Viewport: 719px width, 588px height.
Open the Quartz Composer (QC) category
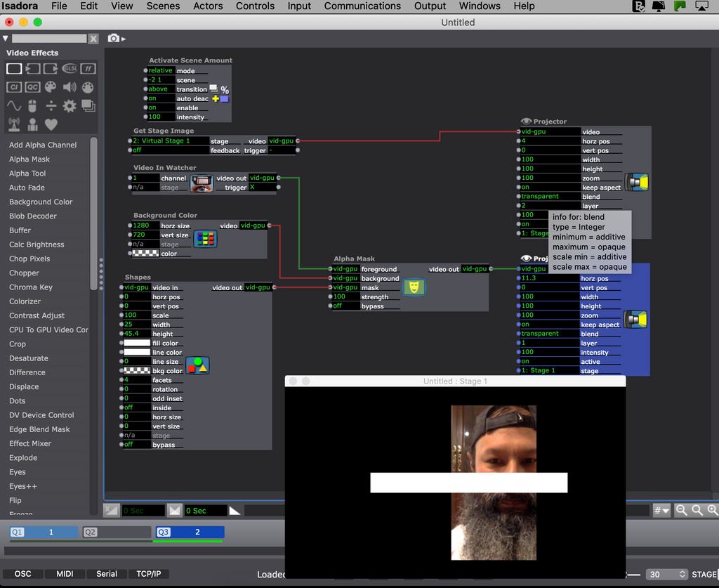tap(32, 87)
